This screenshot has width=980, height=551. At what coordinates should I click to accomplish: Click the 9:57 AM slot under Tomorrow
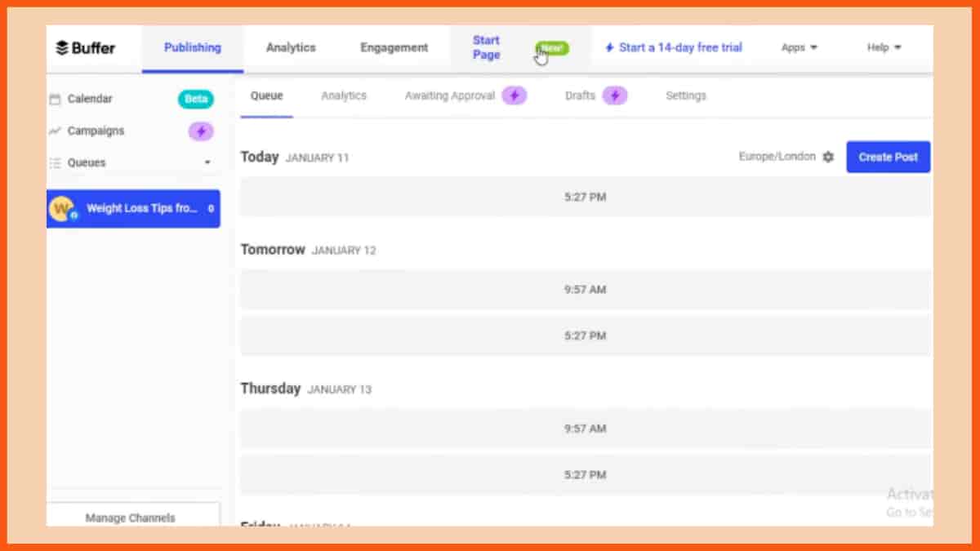click(x=583, y=289)
